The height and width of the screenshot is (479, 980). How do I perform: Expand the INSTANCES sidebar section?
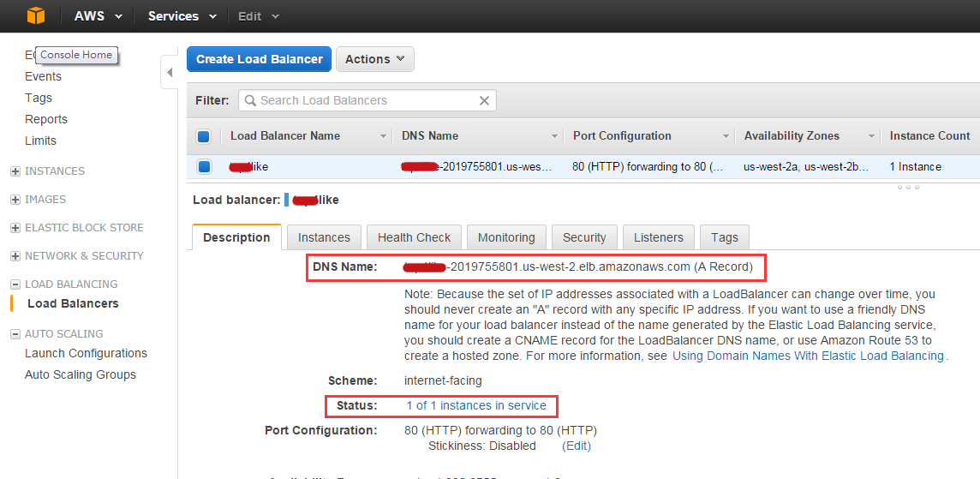pyautogui.click(x=15, y=171)
